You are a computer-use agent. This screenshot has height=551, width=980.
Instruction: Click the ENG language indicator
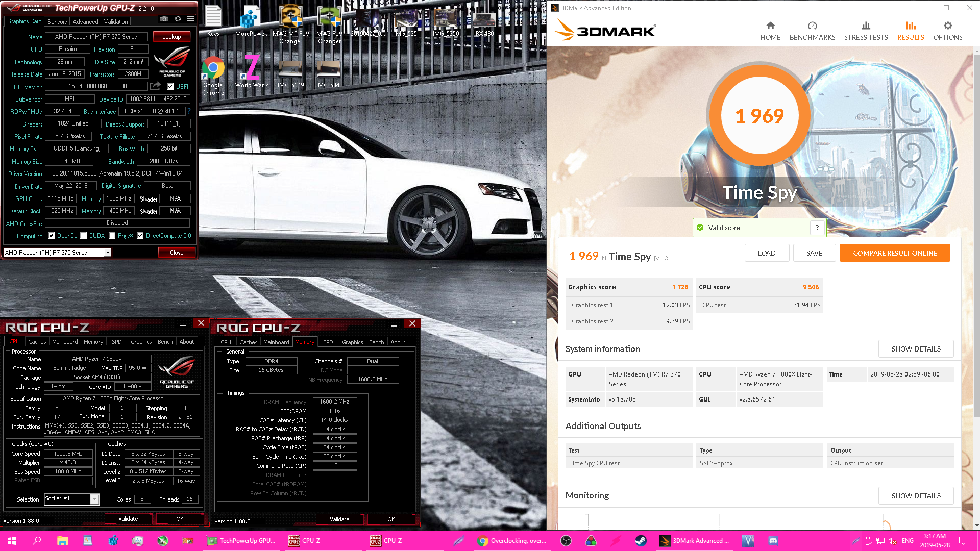[908, 541]
